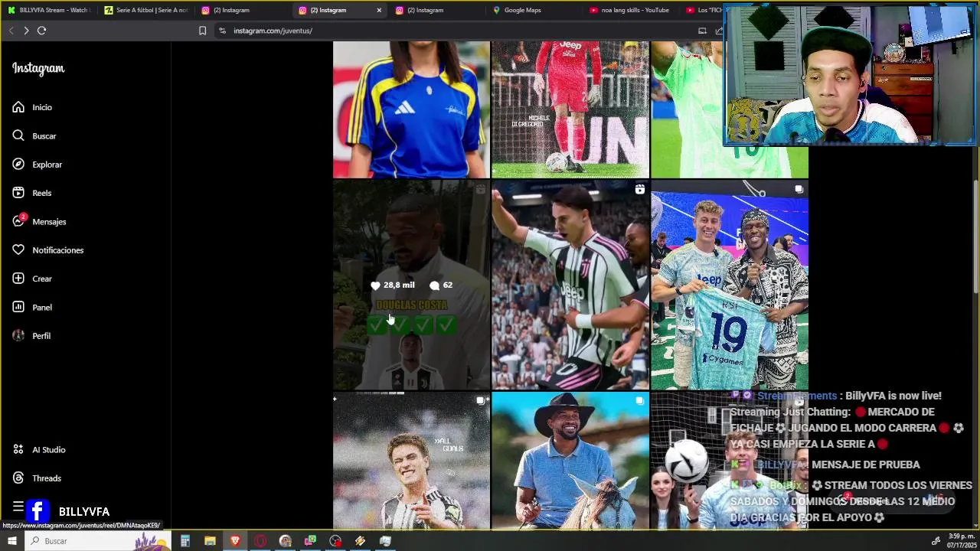The image size is (980, 551).
Task: Click the Instagram logo wordmark
Action: point(38,68)
